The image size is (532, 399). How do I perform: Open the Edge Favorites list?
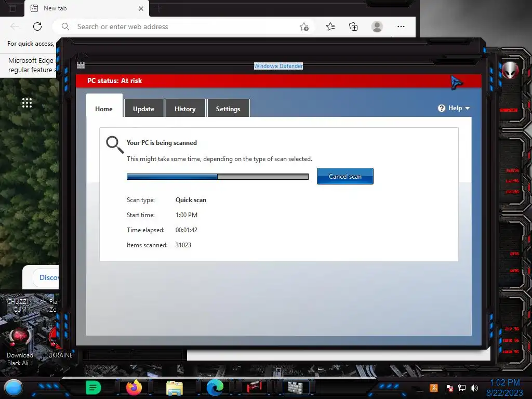[330, 26]
